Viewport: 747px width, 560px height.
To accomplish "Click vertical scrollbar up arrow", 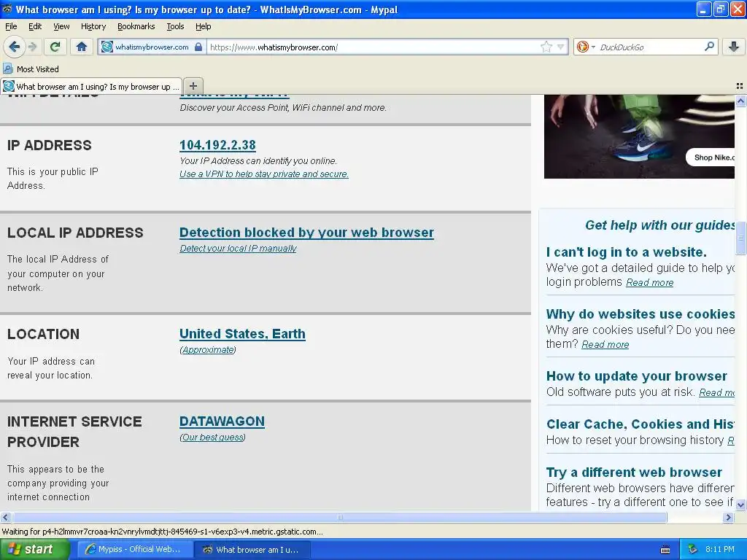I will [740, 101].
